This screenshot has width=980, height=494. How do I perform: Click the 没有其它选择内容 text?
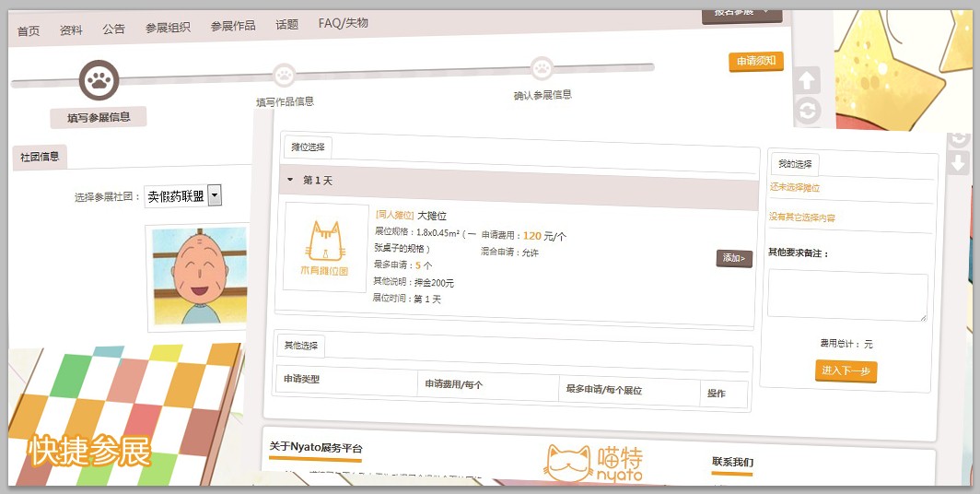[x=802, y=218]
